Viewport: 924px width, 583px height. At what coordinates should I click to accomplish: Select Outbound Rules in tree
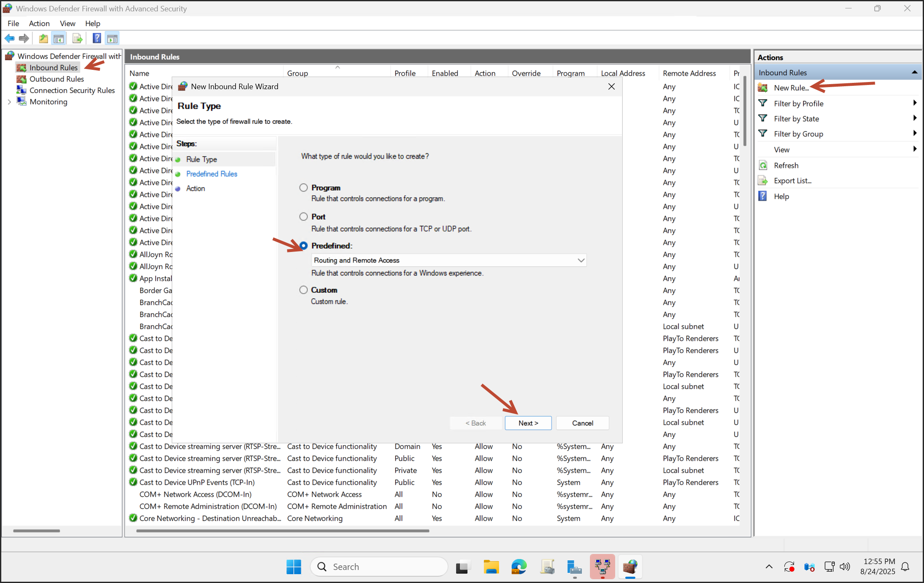pyautogui.click(x=56, y=79)
